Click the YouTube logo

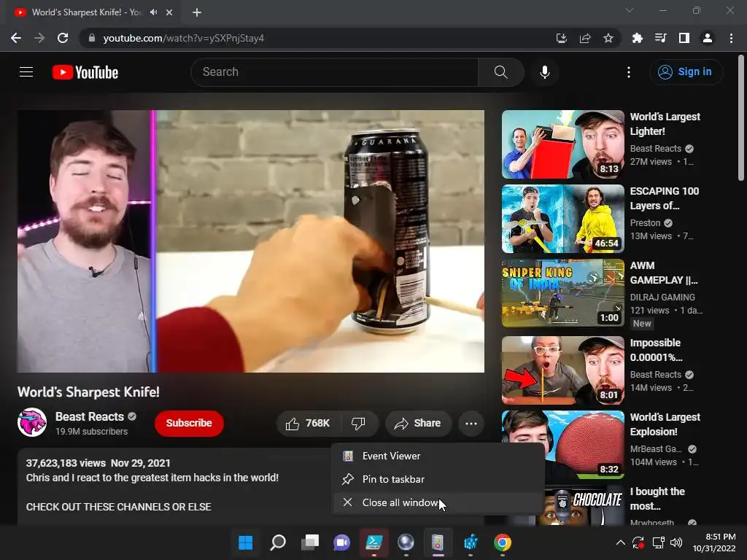pos(85,72)
